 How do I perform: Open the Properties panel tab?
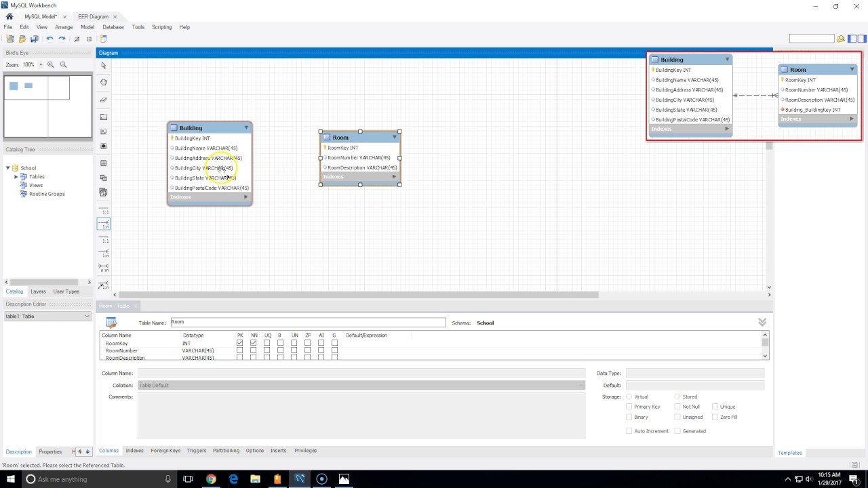click(50, 451)
